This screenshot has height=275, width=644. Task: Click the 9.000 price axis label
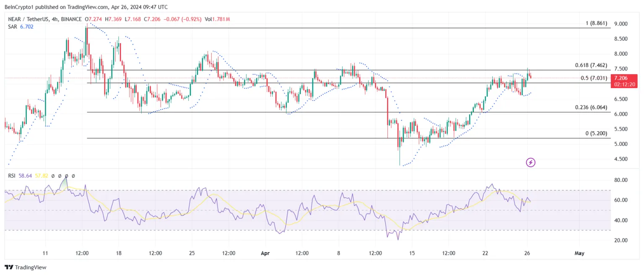pyautogui.click(x=619, y=24)
